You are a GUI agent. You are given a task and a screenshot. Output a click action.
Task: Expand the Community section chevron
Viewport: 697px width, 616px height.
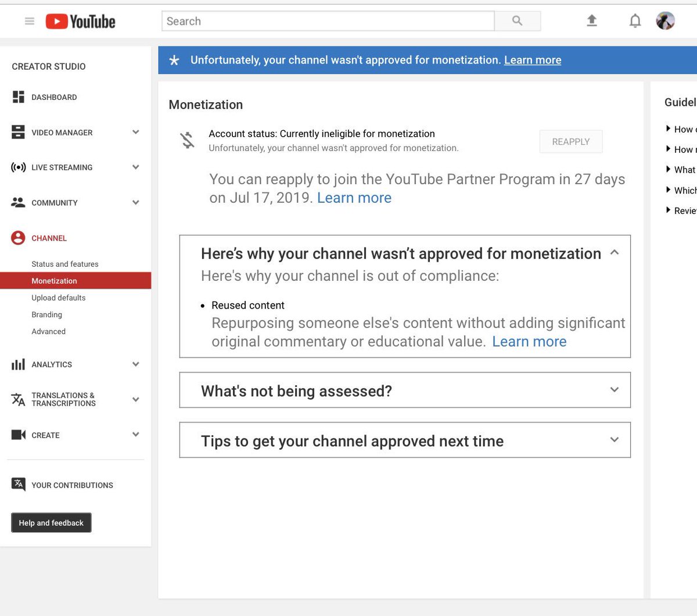(x=136, y=203)
